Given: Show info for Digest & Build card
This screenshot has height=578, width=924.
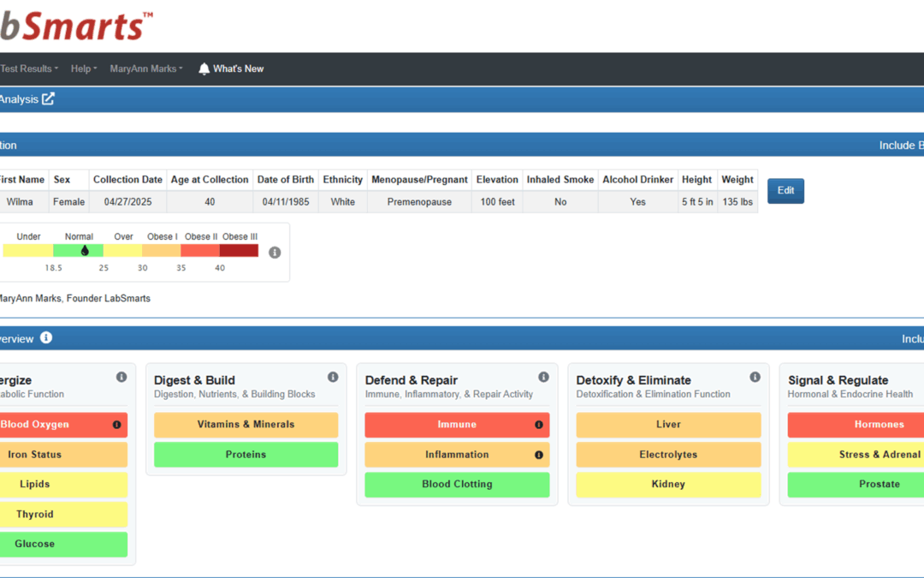Looking at the screenshot, I should click(333, 377).
